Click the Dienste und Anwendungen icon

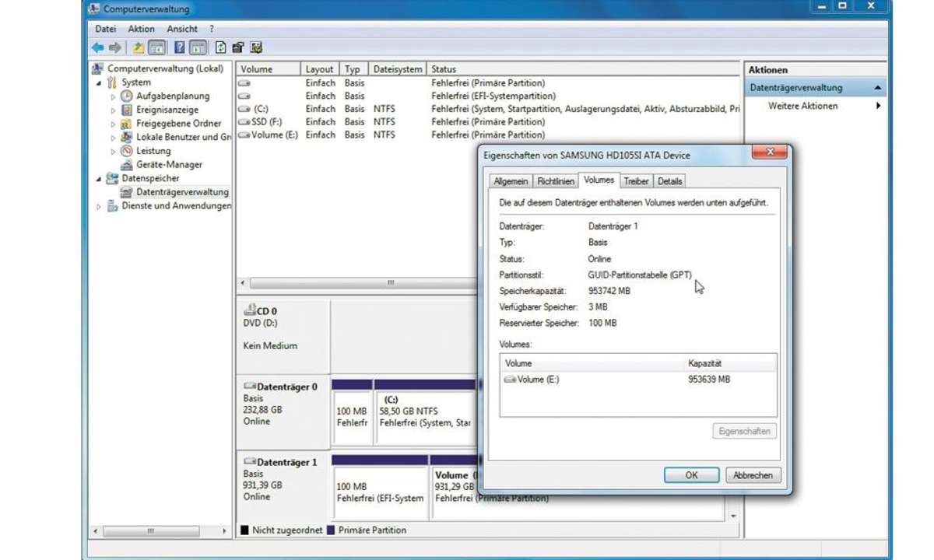(112, 206)
